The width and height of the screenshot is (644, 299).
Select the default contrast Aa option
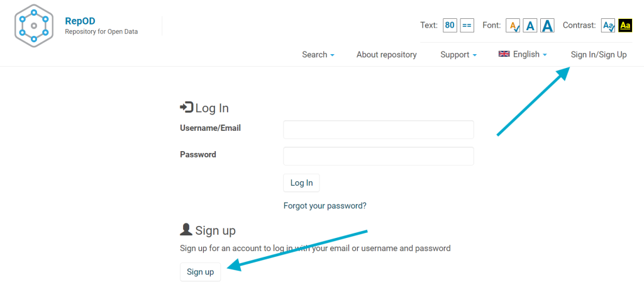(x=608, y=26)
